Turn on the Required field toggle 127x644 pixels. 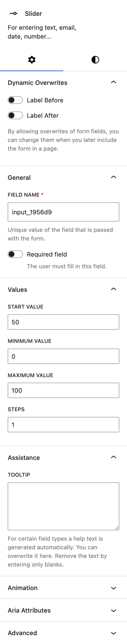pos(15,254)
